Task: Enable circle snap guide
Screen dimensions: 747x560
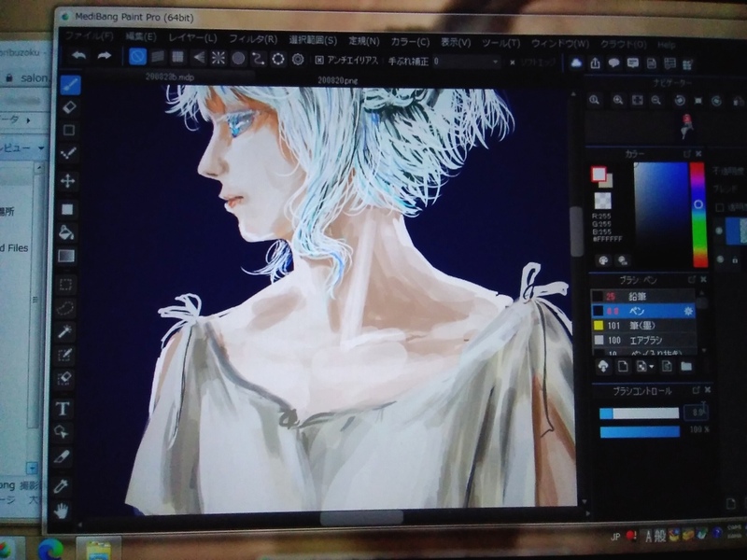Action: [238, 59]
